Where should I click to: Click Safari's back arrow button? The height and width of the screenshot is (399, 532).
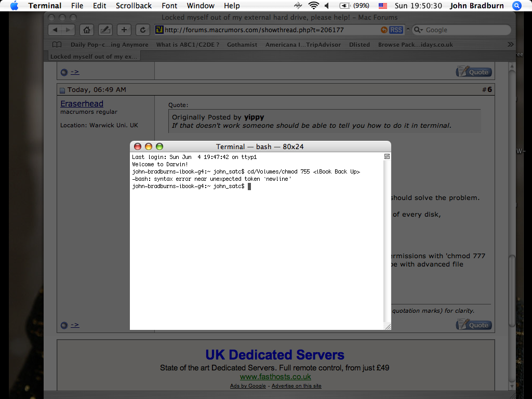(x=55, y=30)
